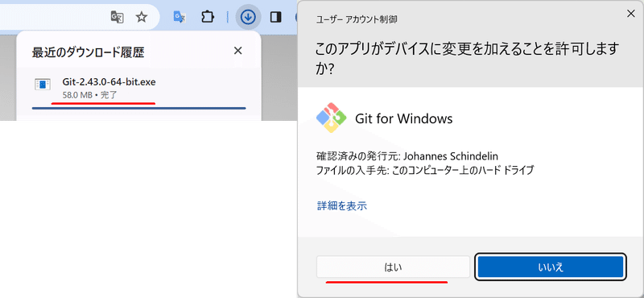Click 'いいえ' to deny the changes

551,267
